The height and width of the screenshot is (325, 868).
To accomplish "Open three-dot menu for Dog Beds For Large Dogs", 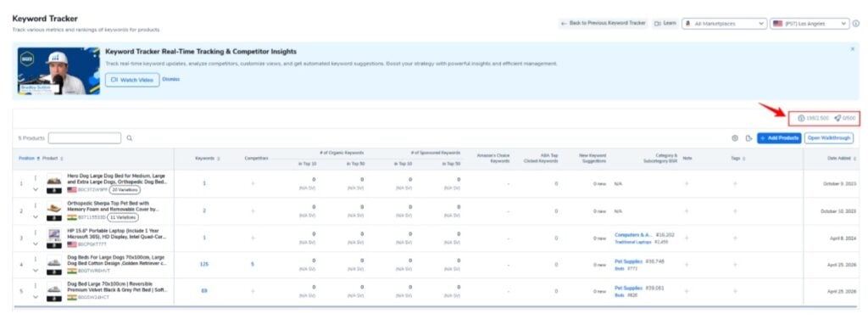I will [36, 259].
